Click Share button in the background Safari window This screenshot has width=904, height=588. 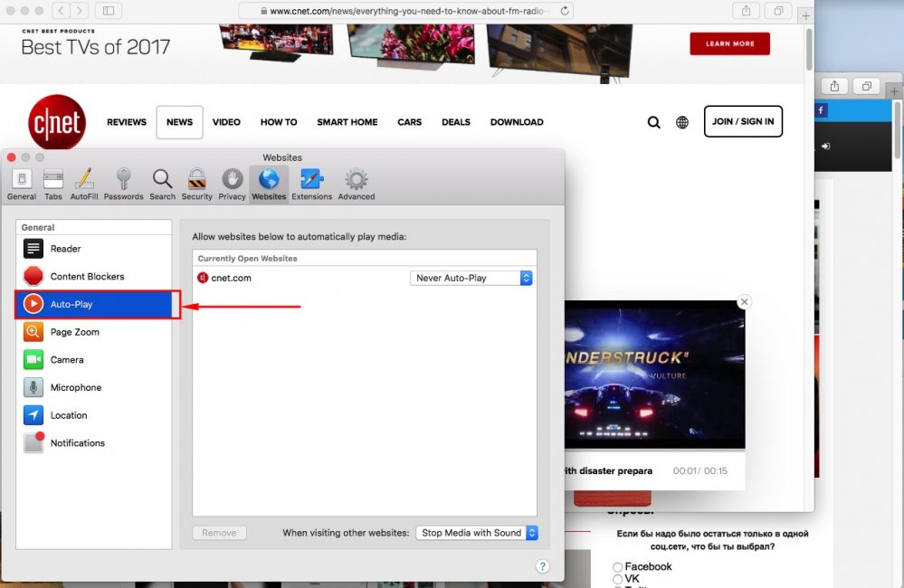834,87
